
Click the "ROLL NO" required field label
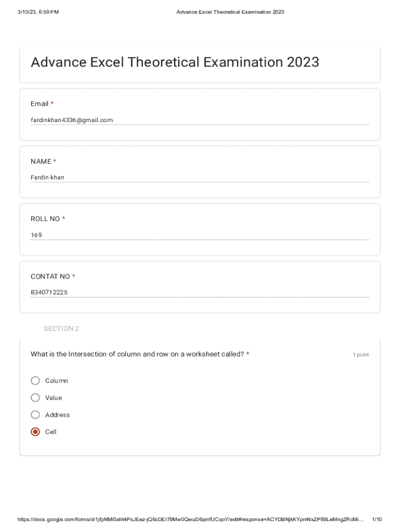[45, 219]
